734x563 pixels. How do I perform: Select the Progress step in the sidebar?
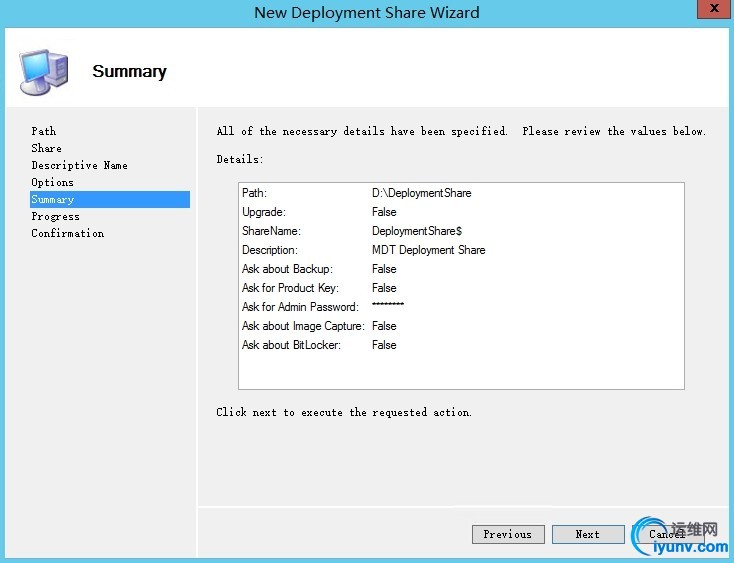click(55, 216)
